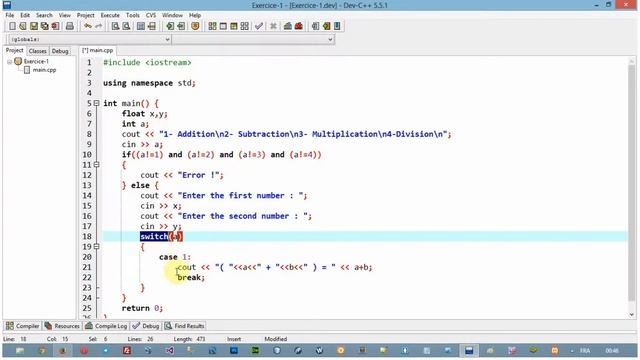Open the Edit menu
This screenshot has height=360, width=640.
pyautogui.click(x=25, y=15)
